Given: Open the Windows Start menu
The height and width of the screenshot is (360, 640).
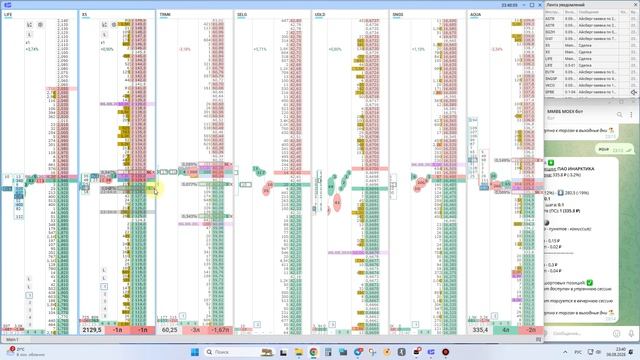Looking at the screenshot, I should tap(195, 352).
